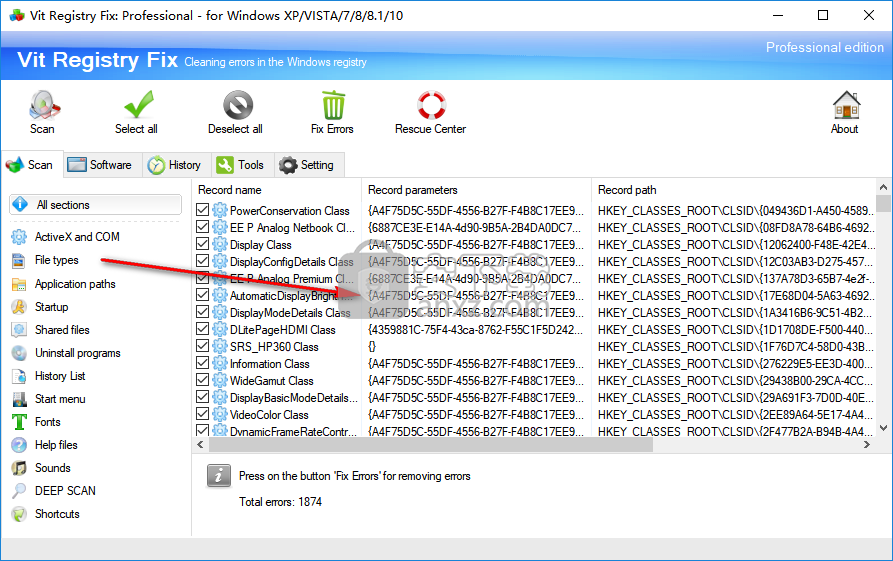Uncheck DisplayConfigDetails Class record

(x=202, y=261)
